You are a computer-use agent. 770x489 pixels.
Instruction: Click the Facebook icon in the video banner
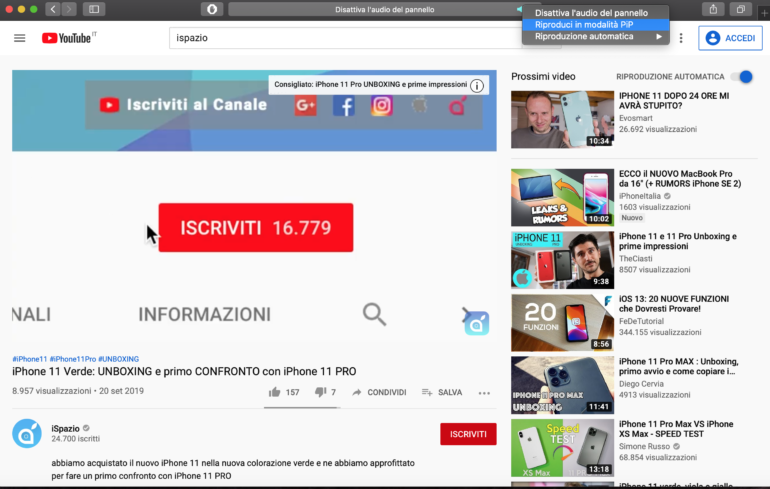pos(344,106)
